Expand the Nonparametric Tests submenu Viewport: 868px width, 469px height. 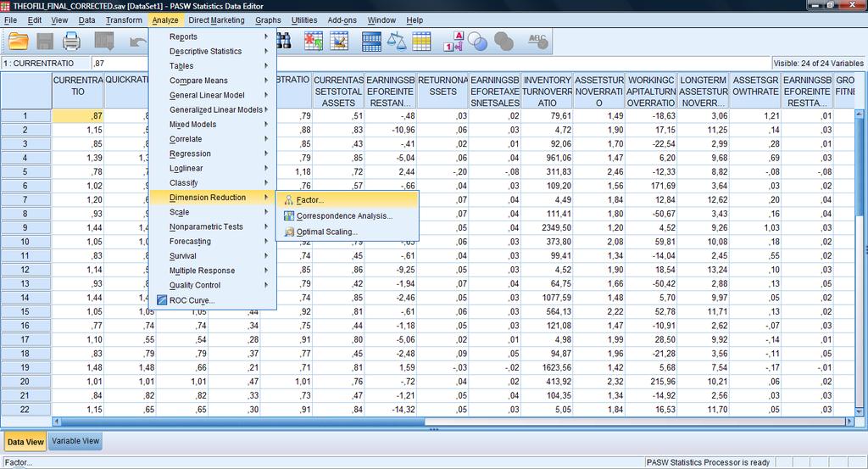(x=213, y=226)
